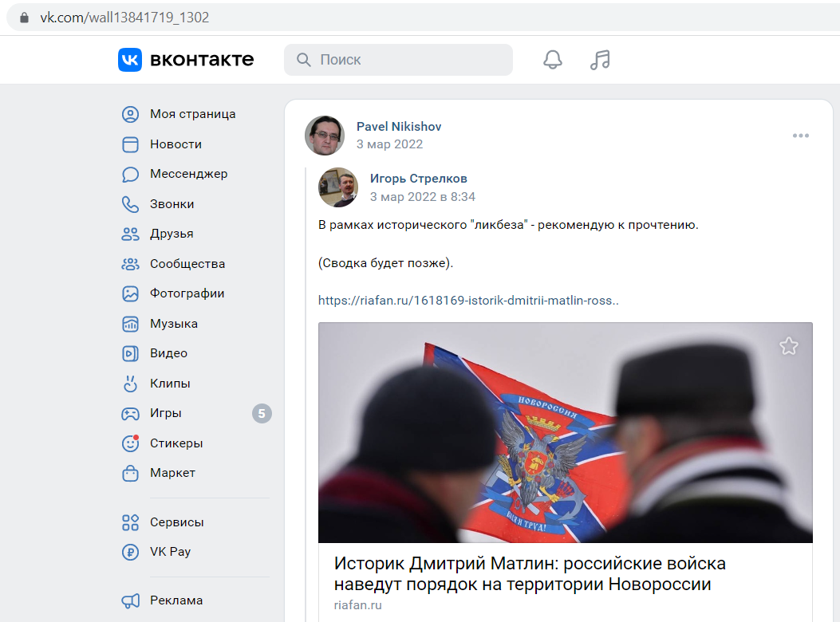Open the Novorossiya flag article image
The height and width of the screenshot is (622, 840).
pos(565,433)
